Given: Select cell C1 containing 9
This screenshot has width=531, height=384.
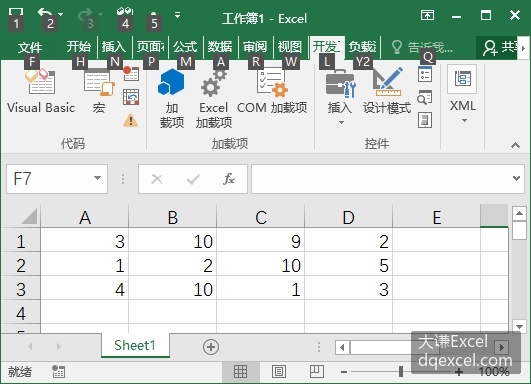Looking at the screenshot, I should pos(261,242).
